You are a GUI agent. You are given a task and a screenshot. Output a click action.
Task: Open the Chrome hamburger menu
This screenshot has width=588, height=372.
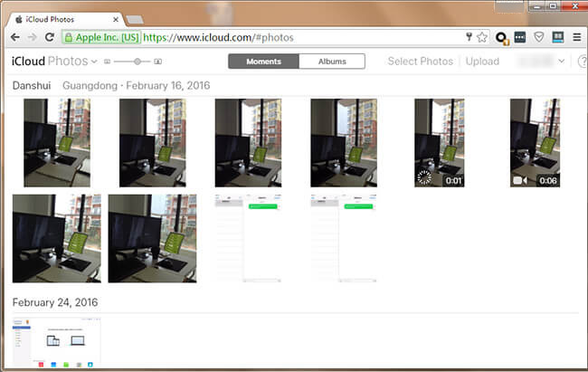(576, 38)
